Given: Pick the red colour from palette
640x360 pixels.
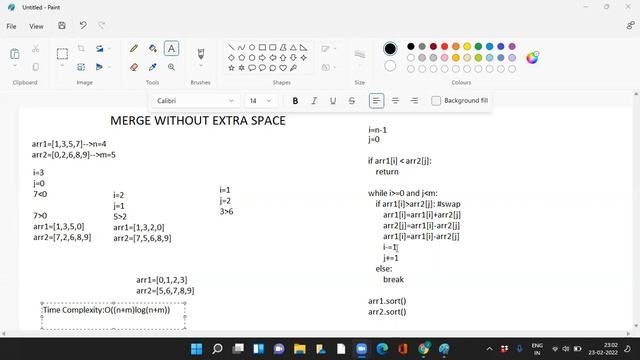Looking at the screenshot, I should pyautogui.click(x=444, y=47).
